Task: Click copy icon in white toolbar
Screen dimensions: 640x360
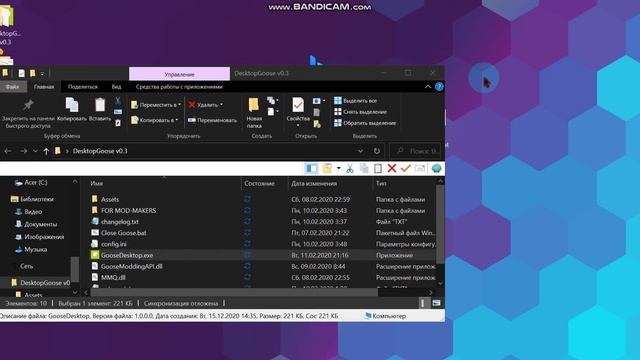Action: click(364, 168)
